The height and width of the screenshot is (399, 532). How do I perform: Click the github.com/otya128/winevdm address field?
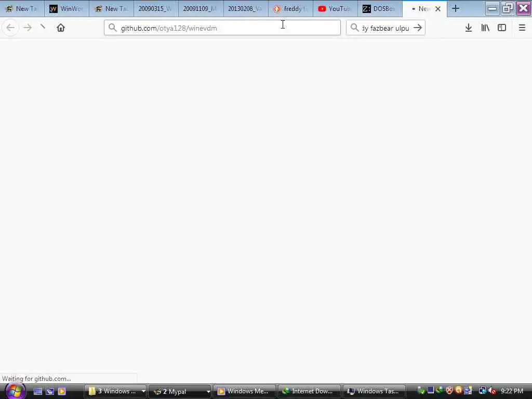tap(222, 28)
